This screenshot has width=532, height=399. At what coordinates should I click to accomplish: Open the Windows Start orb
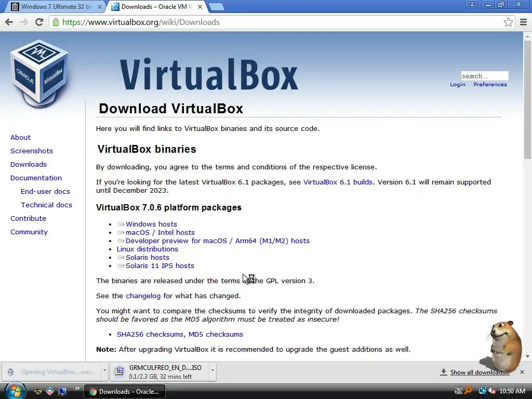point(15,391)
